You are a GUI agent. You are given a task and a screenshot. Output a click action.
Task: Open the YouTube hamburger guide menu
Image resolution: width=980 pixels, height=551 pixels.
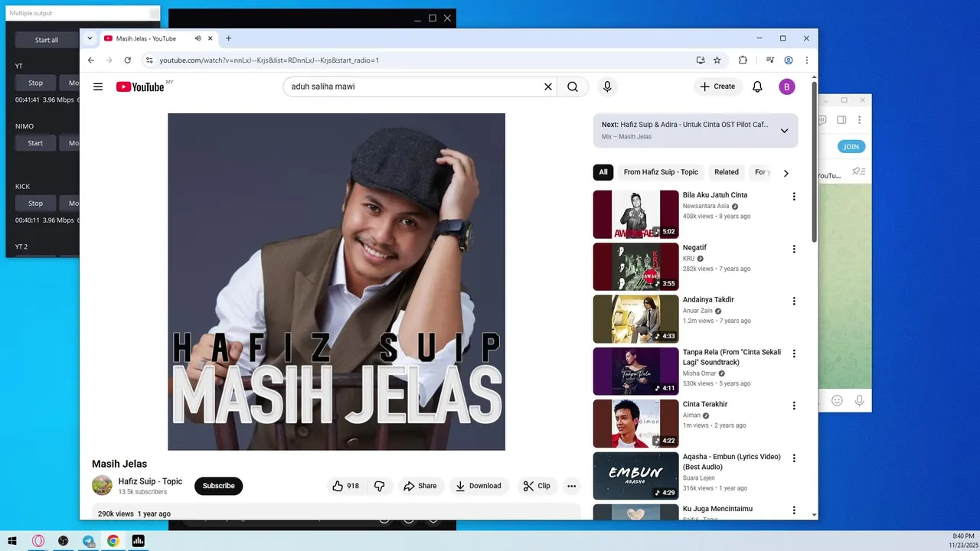pos(98,86)
